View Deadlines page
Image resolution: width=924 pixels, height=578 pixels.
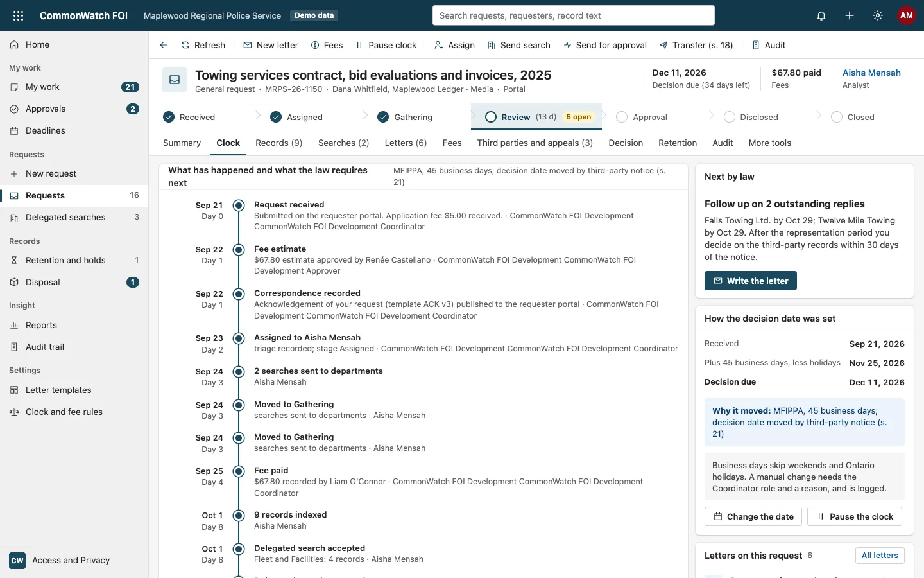coord(74,130)
